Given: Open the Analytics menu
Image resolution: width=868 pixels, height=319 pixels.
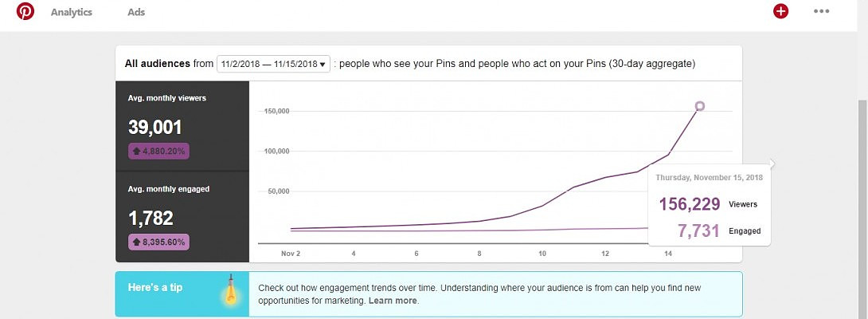Looking at the screenshot, I should [72, 13].
